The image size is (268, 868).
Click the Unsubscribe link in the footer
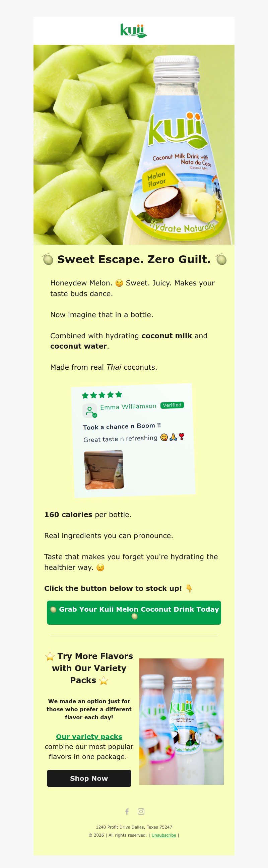pyautogui.click(x=164, y=835)
